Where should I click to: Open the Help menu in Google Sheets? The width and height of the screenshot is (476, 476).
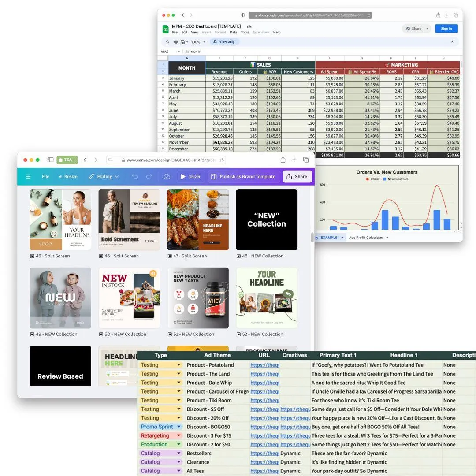277,33
